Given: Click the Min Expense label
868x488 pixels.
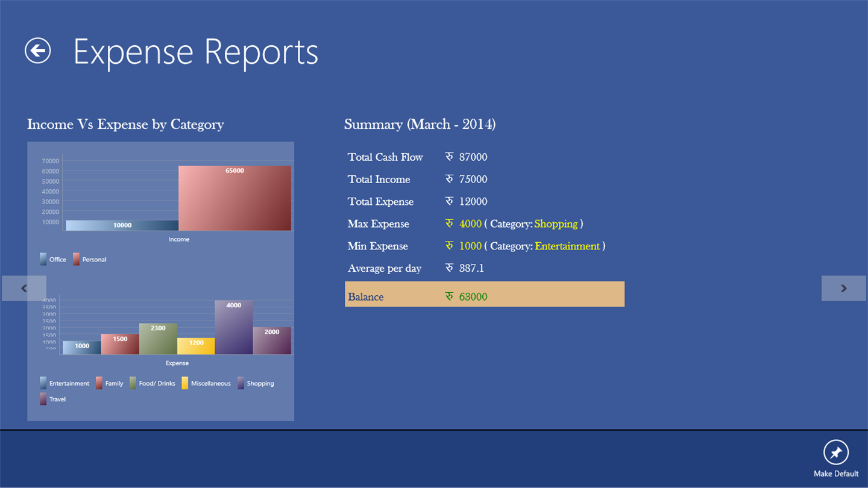Looking at the screenshot, I should click(x=377, y=246).
